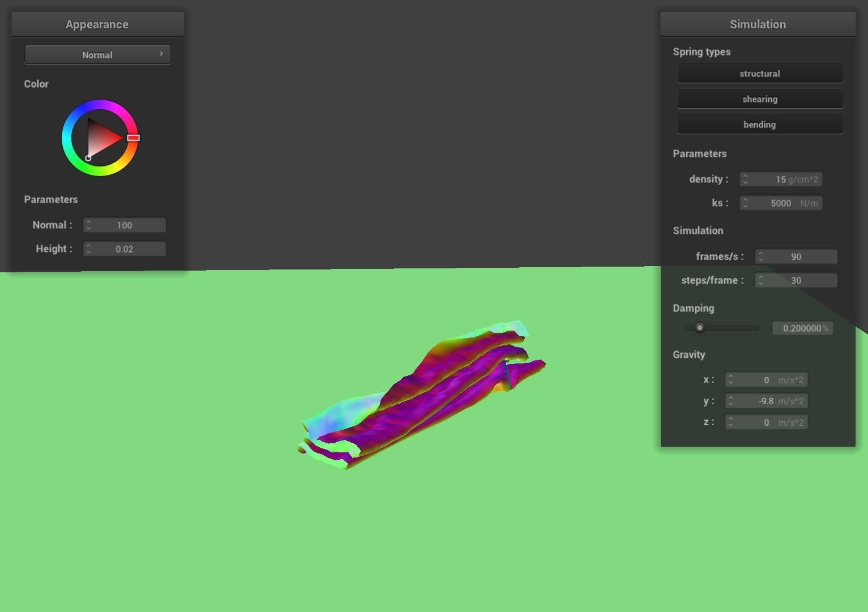The width and height of the screenshot is (868, 612).
Task: Click the Height value field showing 0.02
Action: [x=125, y=249]
